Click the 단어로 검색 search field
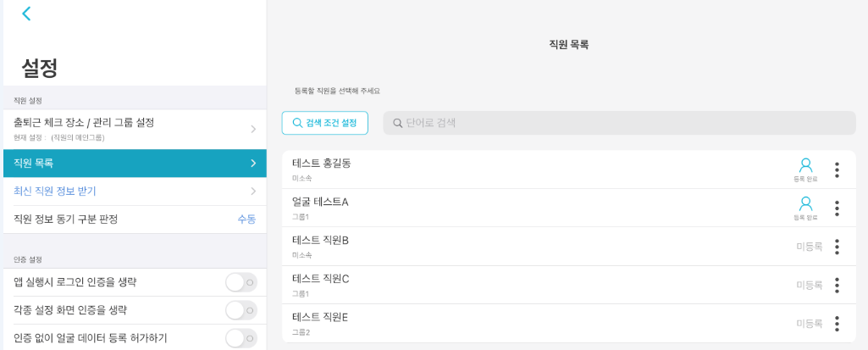Viewport: 868px width, 350px height. [618, 123]
